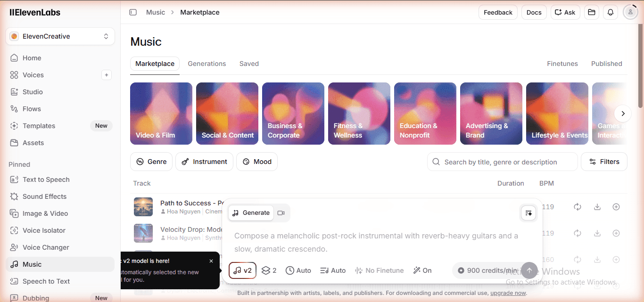Open Voice Isolator tool

pyautogui.click(x=60, y=230)
